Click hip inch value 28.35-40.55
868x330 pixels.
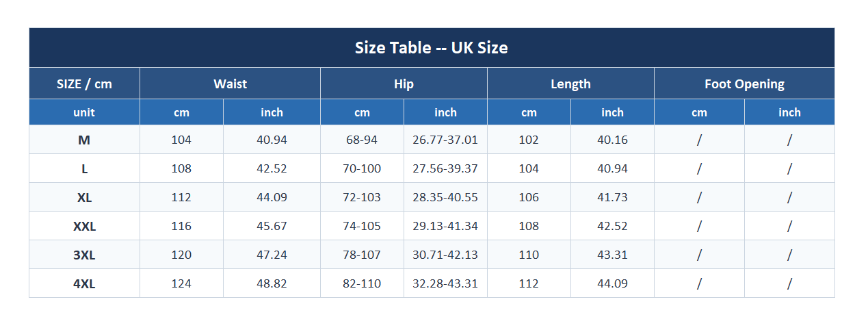point(445,197)
